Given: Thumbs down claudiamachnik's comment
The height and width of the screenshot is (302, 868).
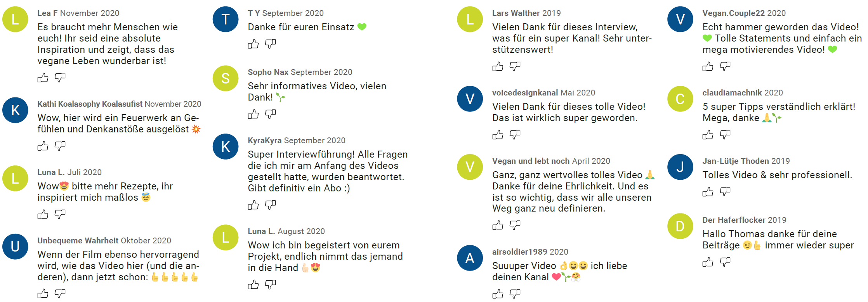Looking at the screenshot, I should 725,135.
